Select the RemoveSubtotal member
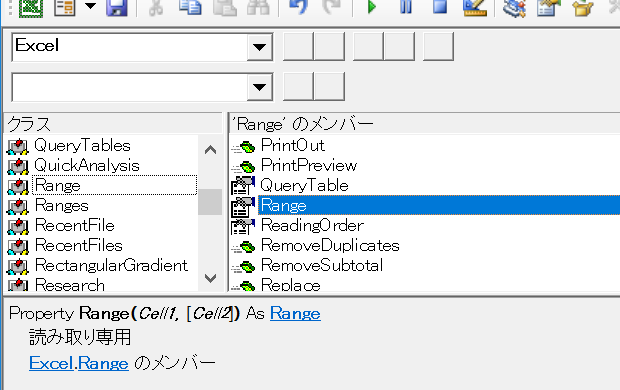Viewport: 620px width, 390px height. click(322, 265)
